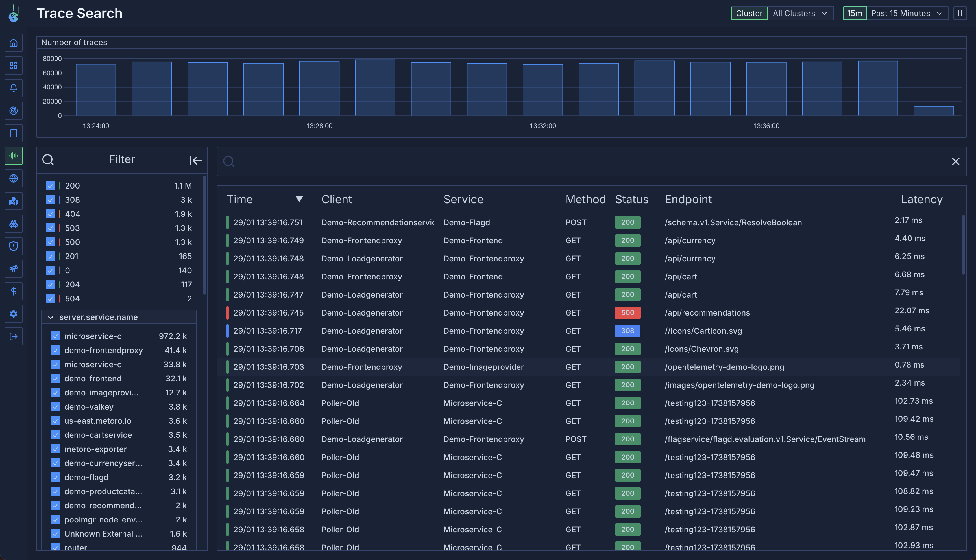Open the map pin icon in sidebar
Viewport: 976px width, 560px height.
14,201
